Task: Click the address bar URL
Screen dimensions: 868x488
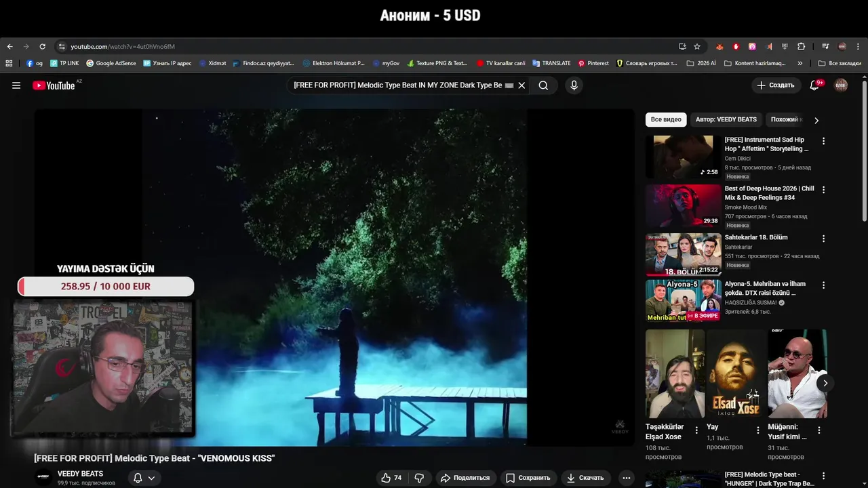Action: pos(123,47)
